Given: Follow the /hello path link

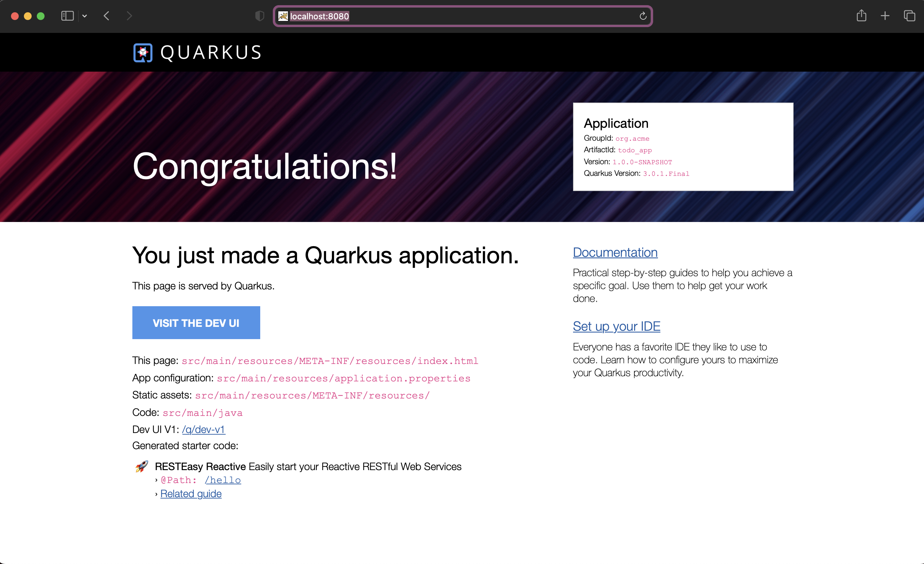Looking at the screenshot, I should point(223,480).
